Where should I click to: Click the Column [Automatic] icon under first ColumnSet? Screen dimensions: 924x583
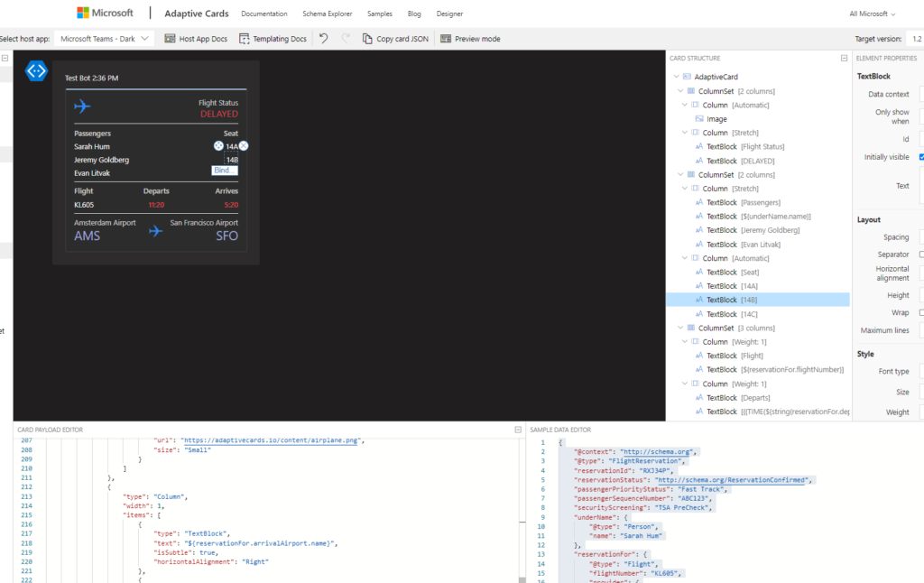(x=696, y=105)
